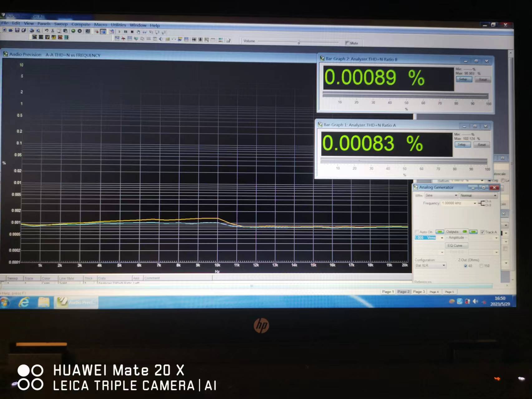Toggle the channel A ON button left of Outputs
The image size is (532, 399).
[439, 232]
